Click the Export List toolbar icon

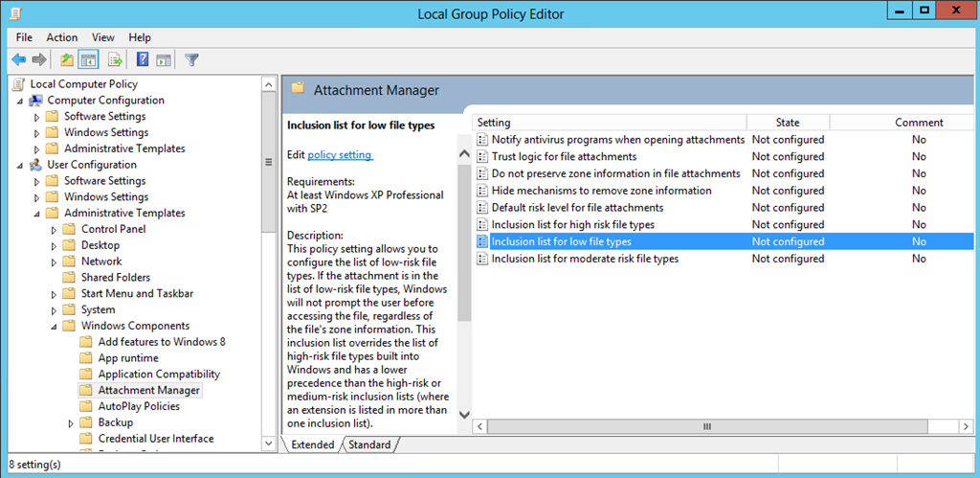pyautogui.click(x=115, y=60)
